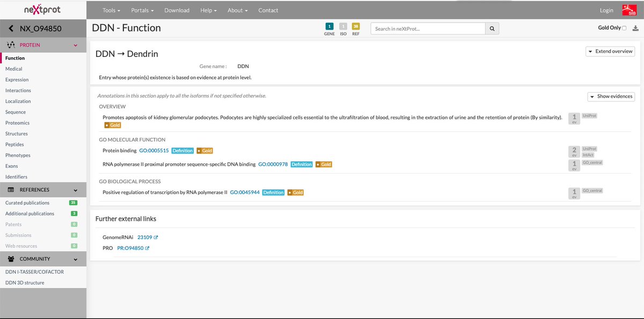Collapse the REFERENCES sidebar section chevron
This screenshot has width=644, height=319.
(75, 190)
